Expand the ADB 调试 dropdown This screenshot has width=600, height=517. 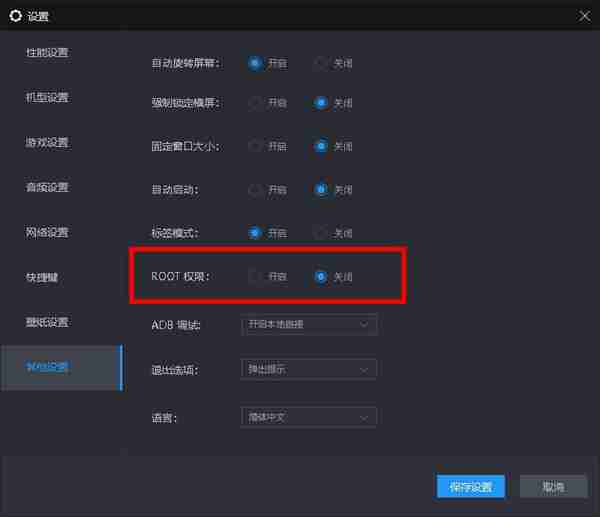tap(309, 324)
